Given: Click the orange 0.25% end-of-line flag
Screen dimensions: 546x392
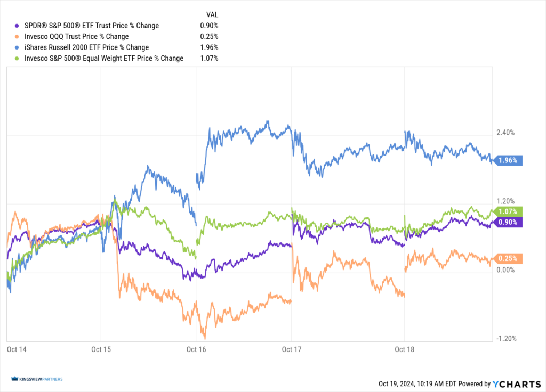Looking at the screenshot, I should 509,258.
